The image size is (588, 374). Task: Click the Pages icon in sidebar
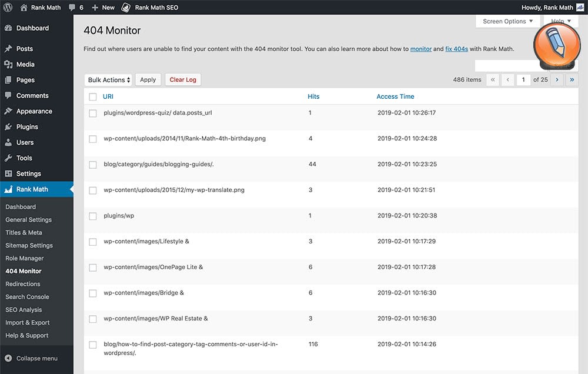[x=8, y=80]
